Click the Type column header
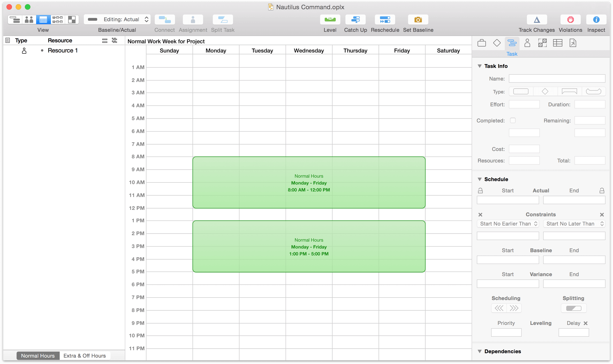The width and height of the screenshot is (613, 364). 21,40
